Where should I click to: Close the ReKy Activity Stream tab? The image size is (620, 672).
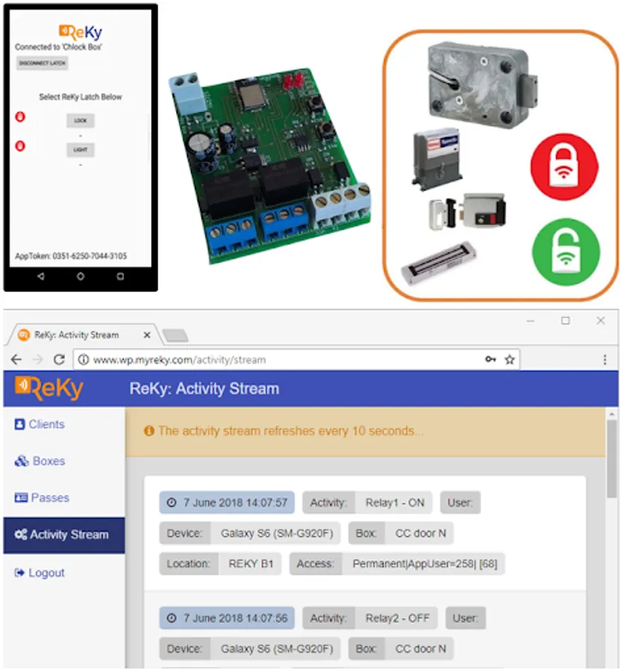tap(146, 335)
